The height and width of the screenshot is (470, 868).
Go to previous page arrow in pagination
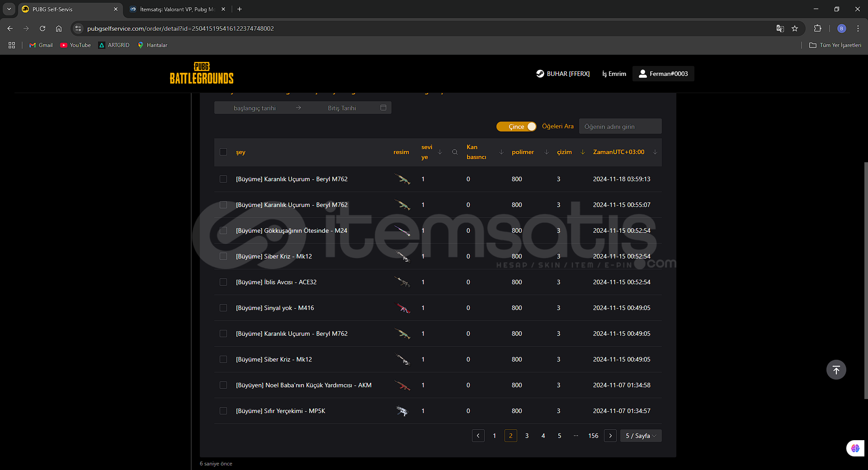pyautogui.click(x=478, y=436)
